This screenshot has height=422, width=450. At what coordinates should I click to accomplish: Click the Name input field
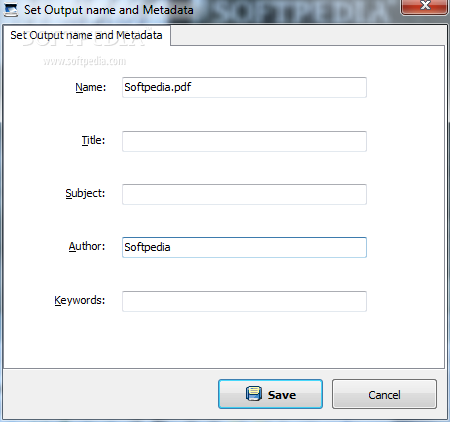244,87
